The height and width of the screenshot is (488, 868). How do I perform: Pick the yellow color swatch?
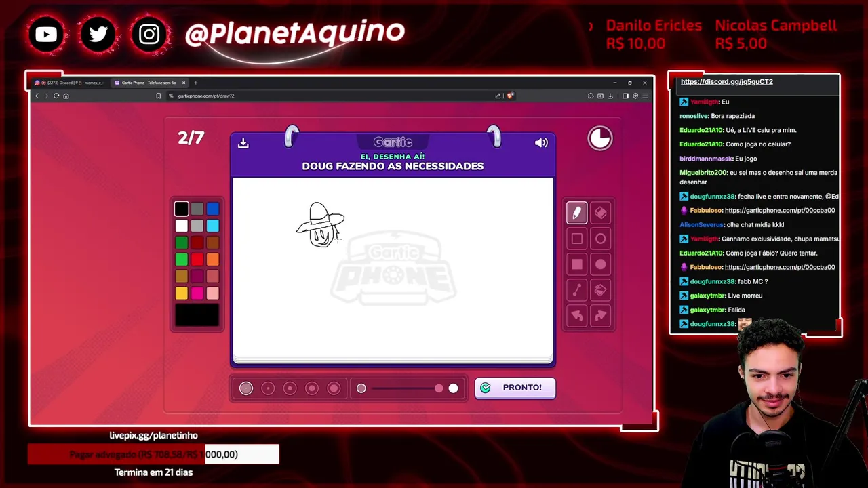coord(181,293)
